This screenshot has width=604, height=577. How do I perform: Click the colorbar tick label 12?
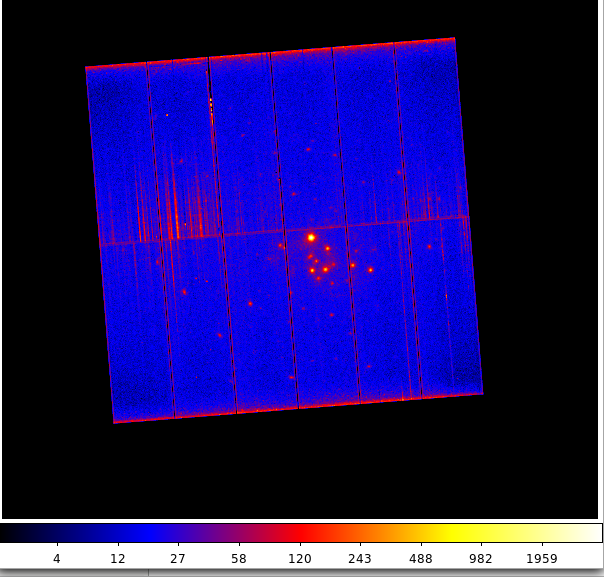(x=118, y=559)
